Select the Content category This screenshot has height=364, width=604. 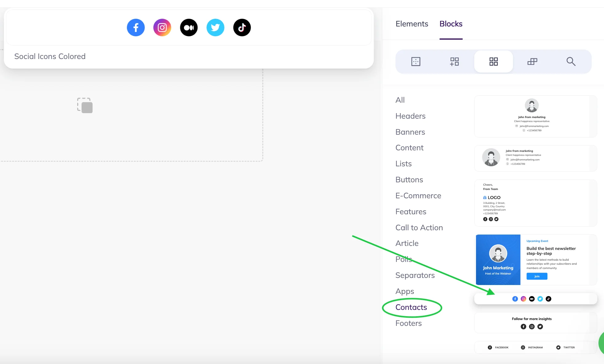[410, 148]
